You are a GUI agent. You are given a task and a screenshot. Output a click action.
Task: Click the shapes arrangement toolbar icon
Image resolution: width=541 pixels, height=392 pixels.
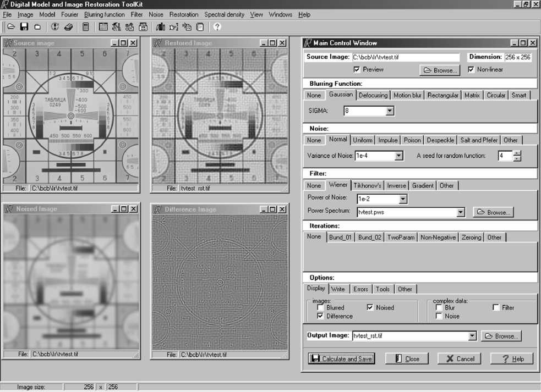(x=130, y=26)
